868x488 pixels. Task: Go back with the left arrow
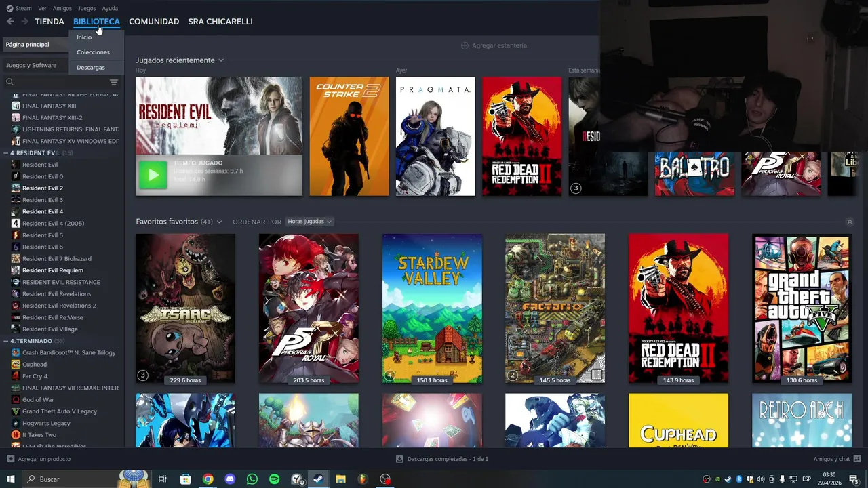point(10,22)
